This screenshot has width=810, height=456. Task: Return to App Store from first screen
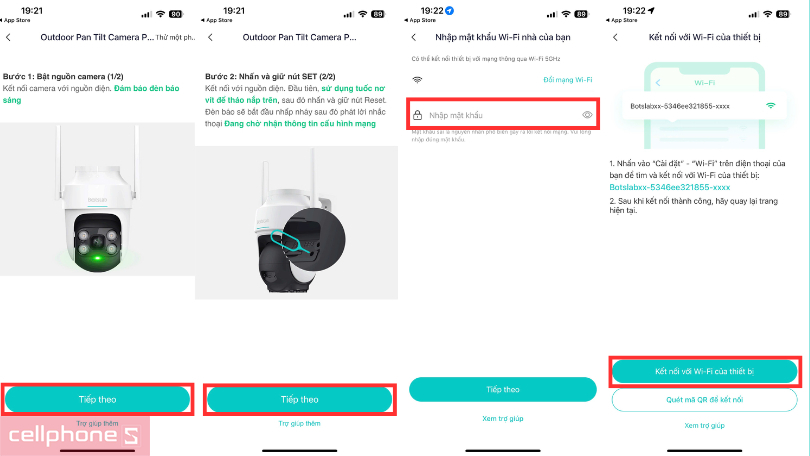coord(15,20)
